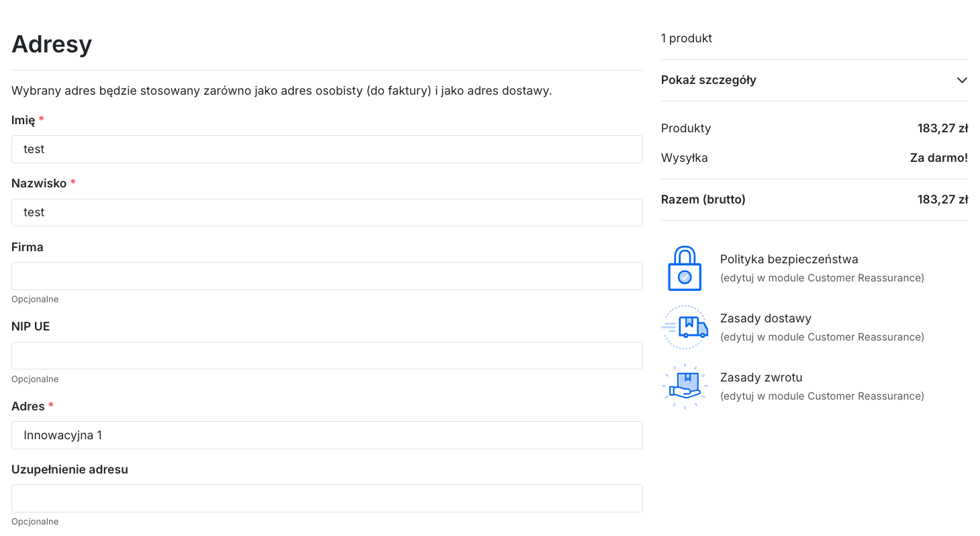Focus the Uzupełnienie adresu input field
Viewport: 980px width, 536px height.
(x=327, y=498)
